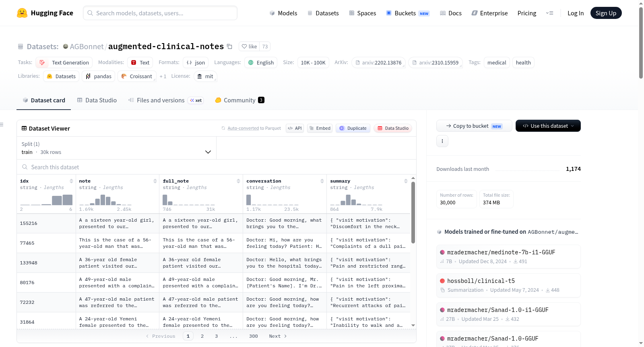This screenshot has height=347, width=644.
Task: Click the medical tag
Action: 497,62
